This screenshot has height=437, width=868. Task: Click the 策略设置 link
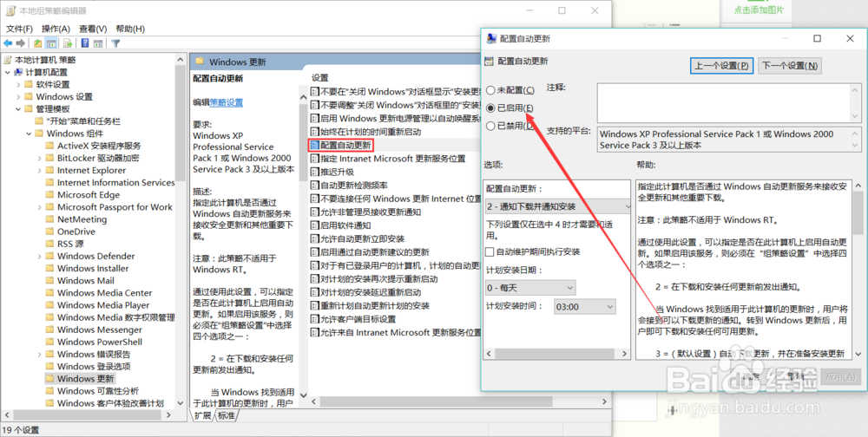227,102
